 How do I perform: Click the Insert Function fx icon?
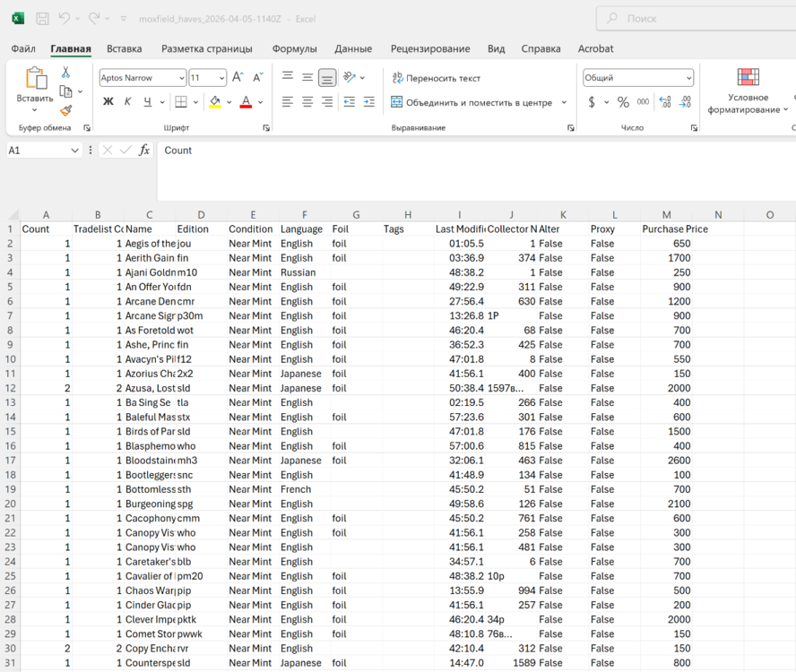[144, 151]
